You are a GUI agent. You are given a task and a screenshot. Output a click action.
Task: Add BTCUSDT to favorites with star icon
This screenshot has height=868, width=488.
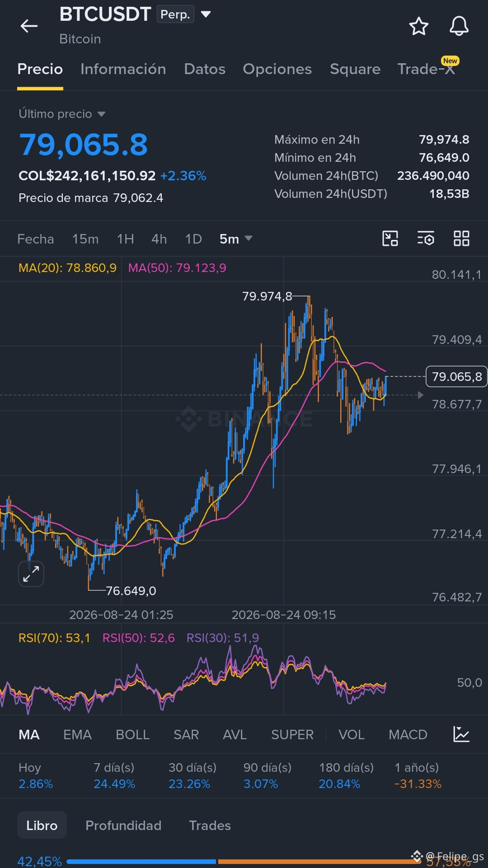click(418, 26)
